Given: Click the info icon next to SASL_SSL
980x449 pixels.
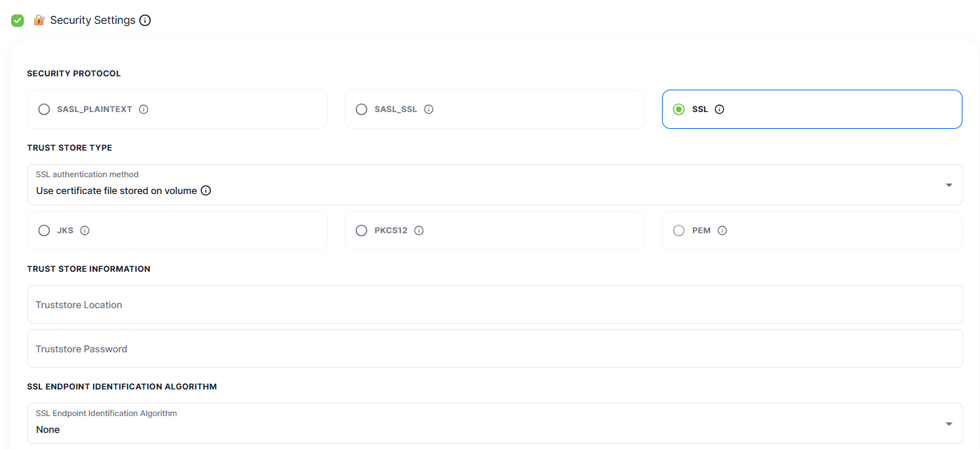Looking at the screenshot, I should (x=429, y=109).
